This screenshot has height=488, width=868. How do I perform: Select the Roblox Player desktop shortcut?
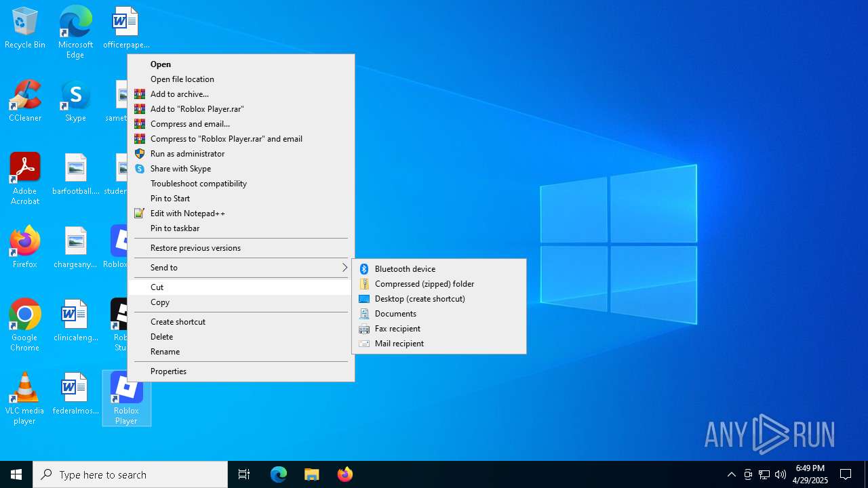point(126,399)
